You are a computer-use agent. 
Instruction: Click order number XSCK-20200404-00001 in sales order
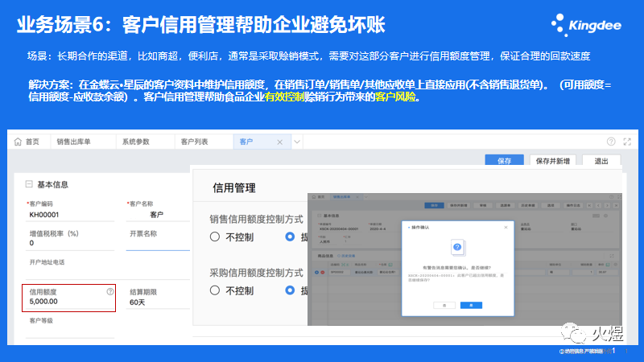pyautogui.click(x=339, y=228)
